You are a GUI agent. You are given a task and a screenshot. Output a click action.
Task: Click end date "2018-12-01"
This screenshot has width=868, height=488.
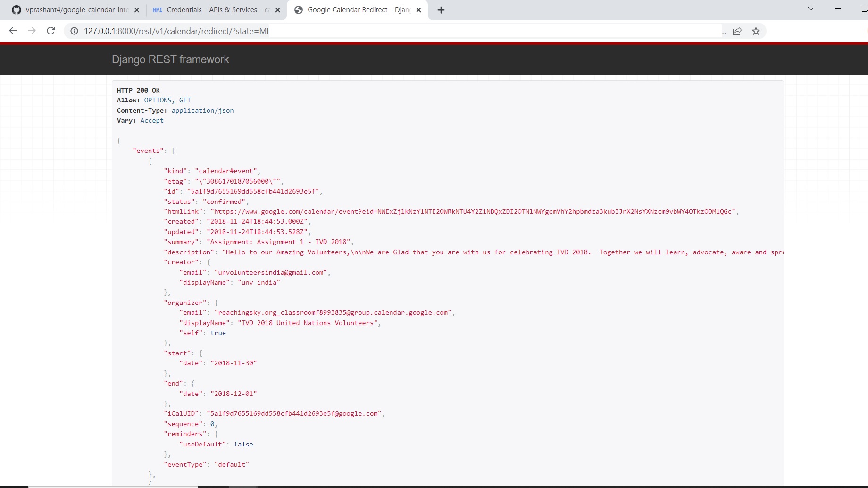click(x=234, y=394)
